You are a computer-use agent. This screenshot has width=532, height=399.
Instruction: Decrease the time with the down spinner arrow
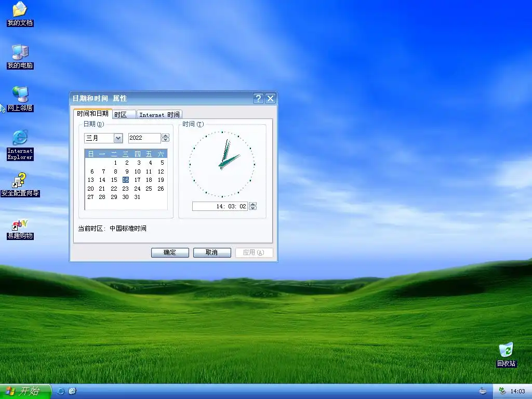pyautogui.click(x=253, y=208)
